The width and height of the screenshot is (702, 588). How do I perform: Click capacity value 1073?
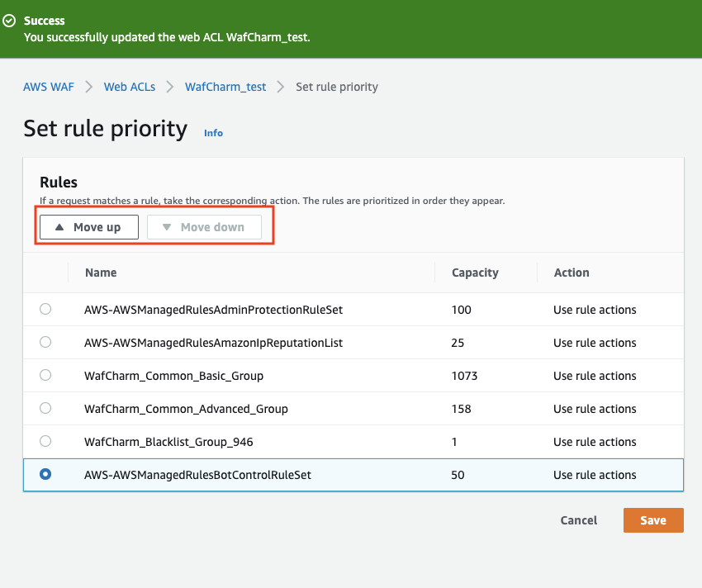coord(464,376)
